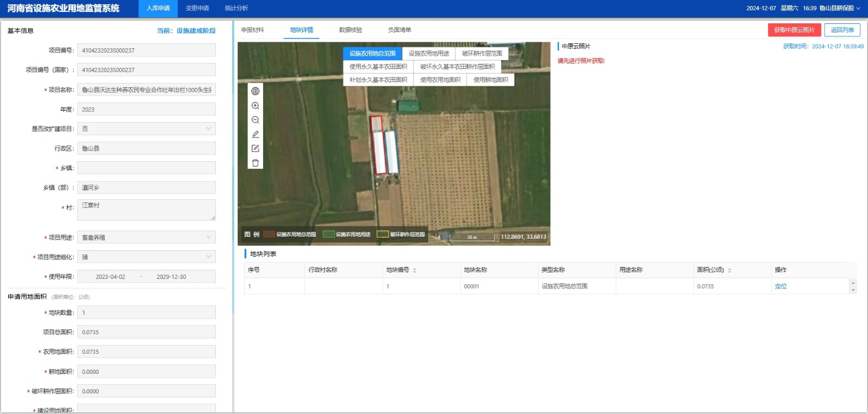Click 当前: 设施建成阶段 status text
868x414 pixels.
186,30
